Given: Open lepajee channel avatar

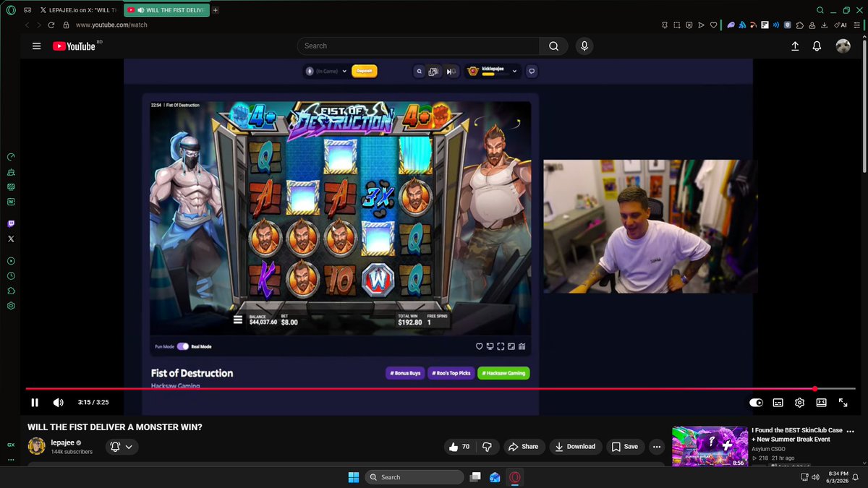Looking at the screenshot, I should coord(36,447).
